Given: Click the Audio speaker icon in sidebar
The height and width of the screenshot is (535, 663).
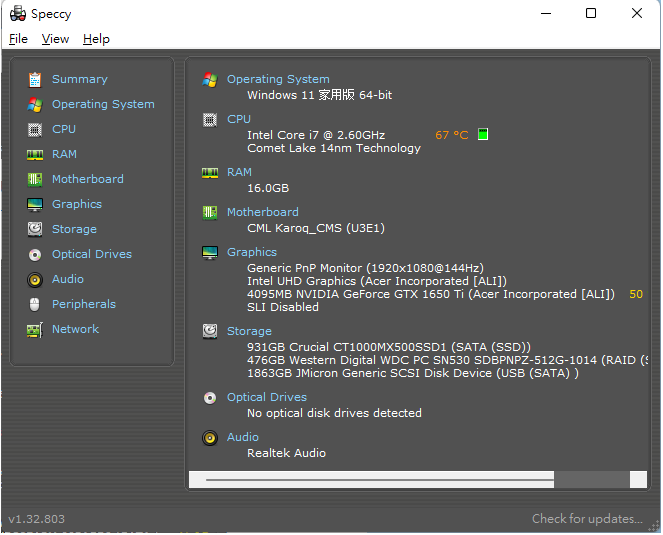Looking at the screenshot, I should [35, 280].
